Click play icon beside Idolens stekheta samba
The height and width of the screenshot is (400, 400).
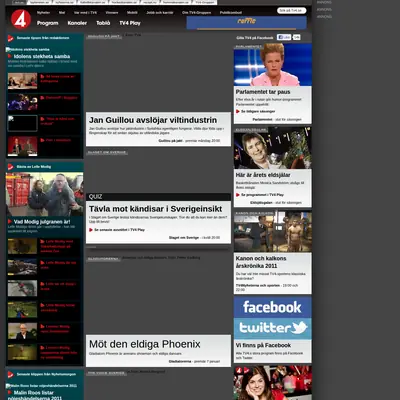(10, 56)
